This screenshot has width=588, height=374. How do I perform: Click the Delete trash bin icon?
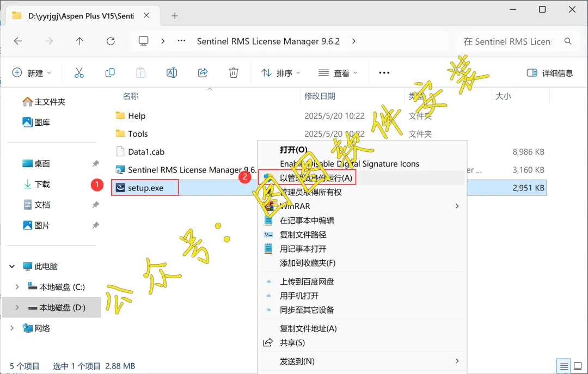[x=234, y=73]
